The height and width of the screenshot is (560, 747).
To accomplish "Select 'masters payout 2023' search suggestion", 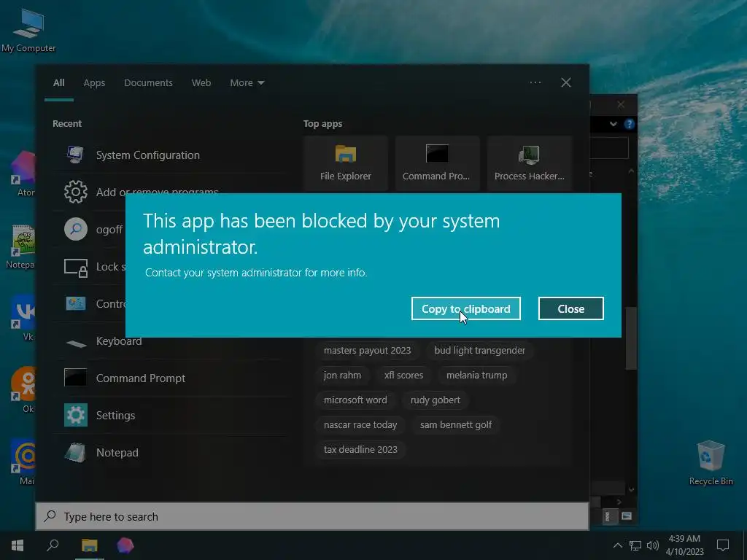I will pyautogui.click(x=368, y=350).
